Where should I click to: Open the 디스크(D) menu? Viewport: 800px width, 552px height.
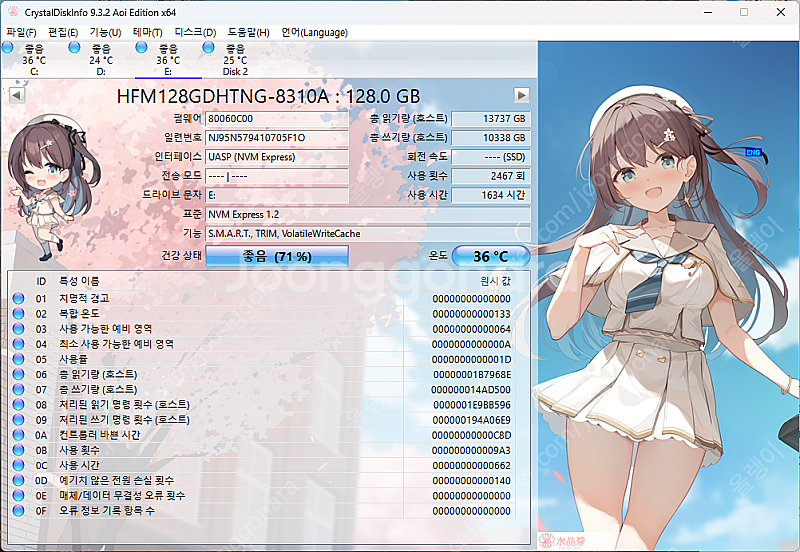click(x=195, y=33)
